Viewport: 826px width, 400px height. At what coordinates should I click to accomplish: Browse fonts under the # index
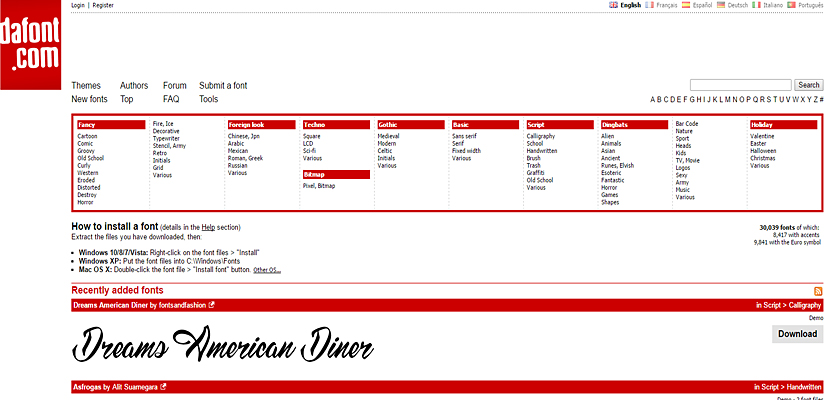tap(821, 99)
